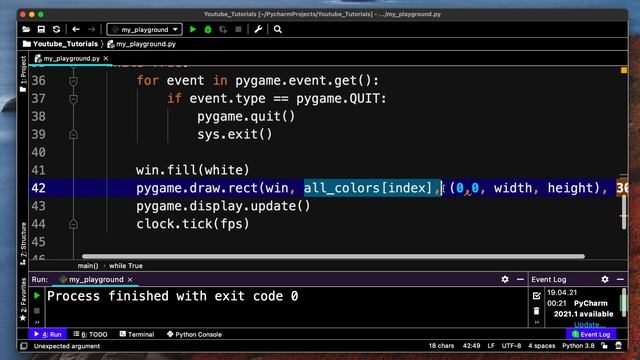
Task: Open the Terminal tool window tab
Action: 137,334
